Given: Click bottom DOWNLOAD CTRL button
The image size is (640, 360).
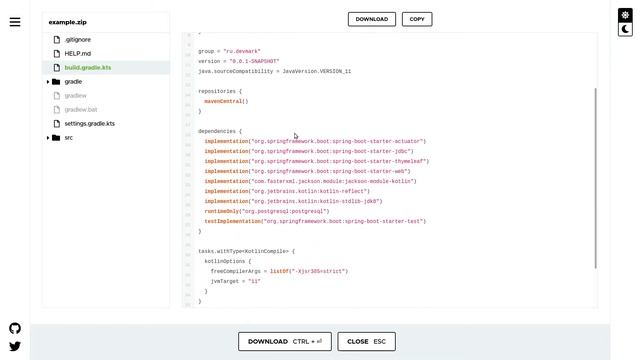Looking at the screenshot, I should tap(285, 342).
